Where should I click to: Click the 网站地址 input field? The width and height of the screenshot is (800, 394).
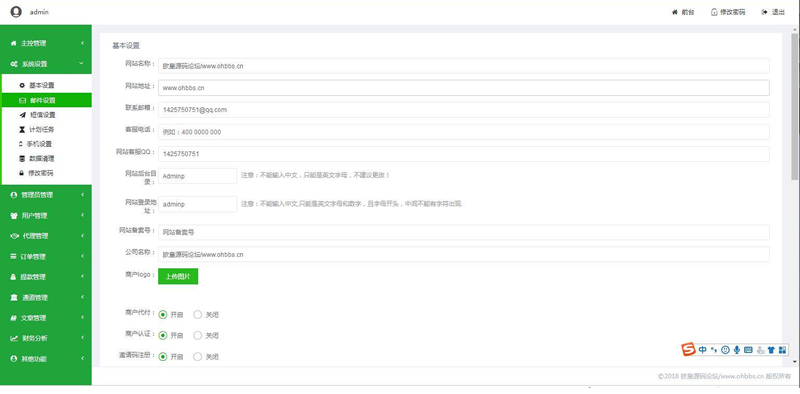point(464,88)
